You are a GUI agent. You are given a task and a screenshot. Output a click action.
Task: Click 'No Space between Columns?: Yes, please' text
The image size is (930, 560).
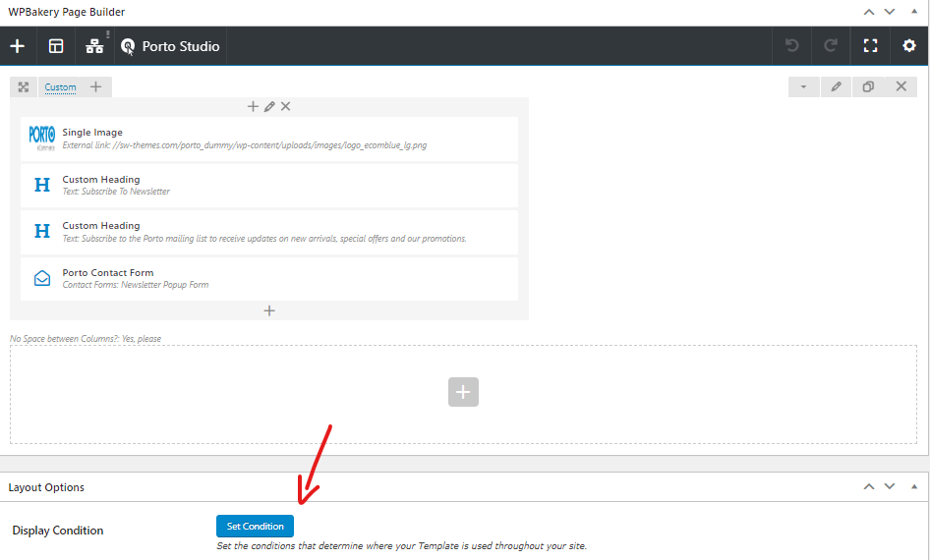point(86,338)
